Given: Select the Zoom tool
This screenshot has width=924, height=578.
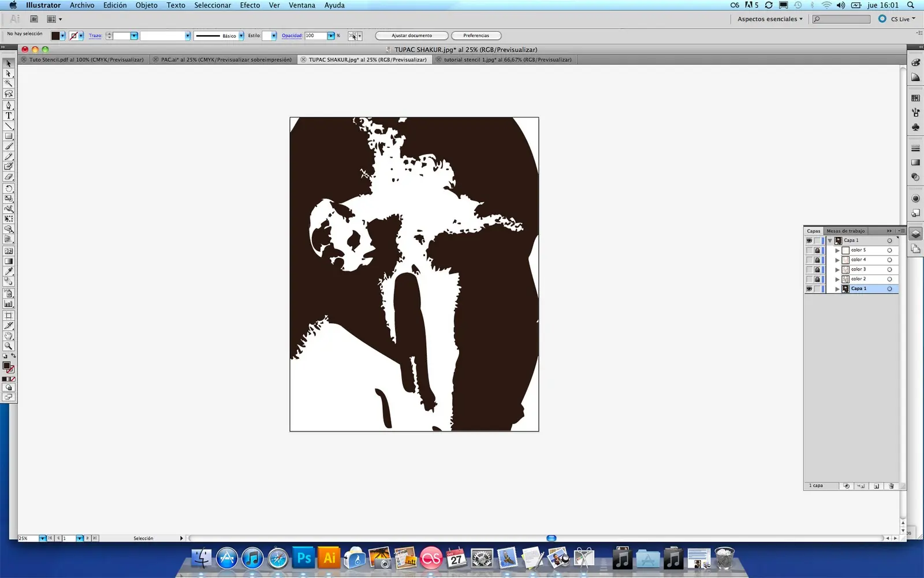Looking at the screenshot, I should coord(9,346).
